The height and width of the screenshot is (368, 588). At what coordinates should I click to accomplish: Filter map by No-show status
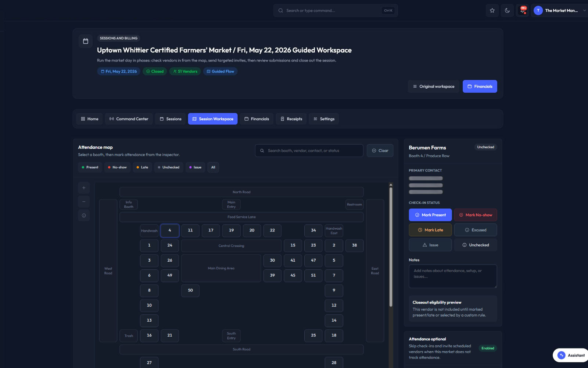117,167
